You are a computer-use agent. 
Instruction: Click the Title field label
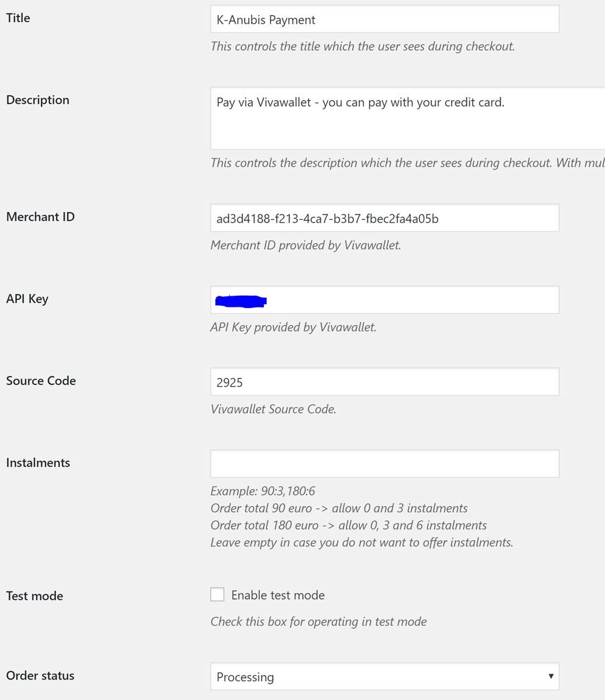point(18,17)
